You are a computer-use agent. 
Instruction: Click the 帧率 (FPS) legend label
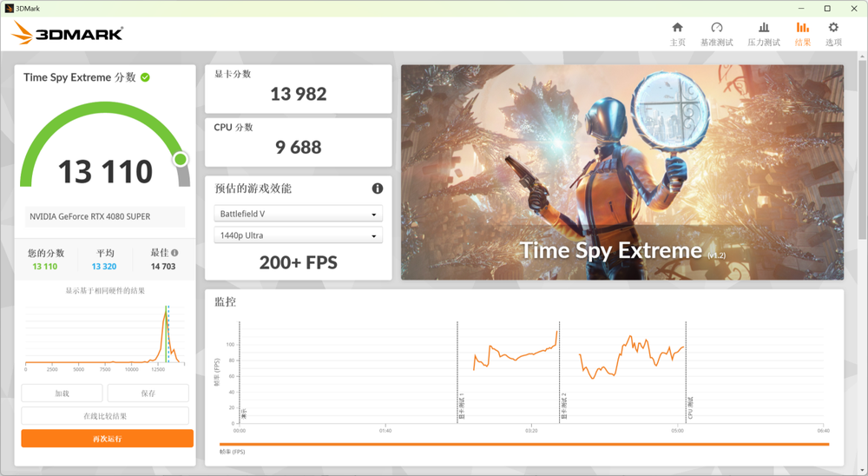tap(232, 453)
